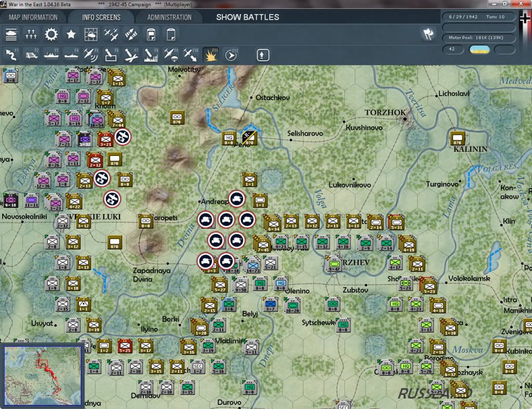Select the HQ 0=0 unit near Peno

pos(229,138)
